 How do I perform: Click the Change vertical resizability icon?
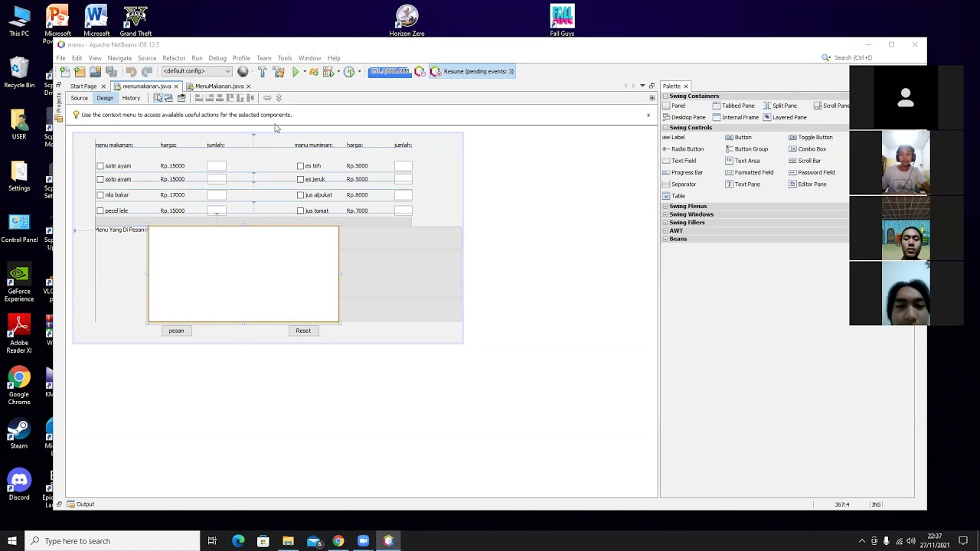point(279,98)
